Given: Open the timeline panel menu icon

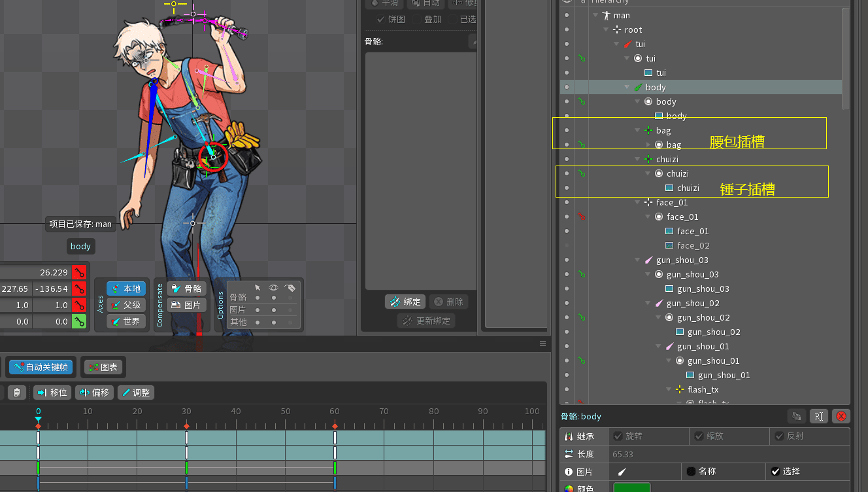Looking at the screenshot, I should point(542,343).
